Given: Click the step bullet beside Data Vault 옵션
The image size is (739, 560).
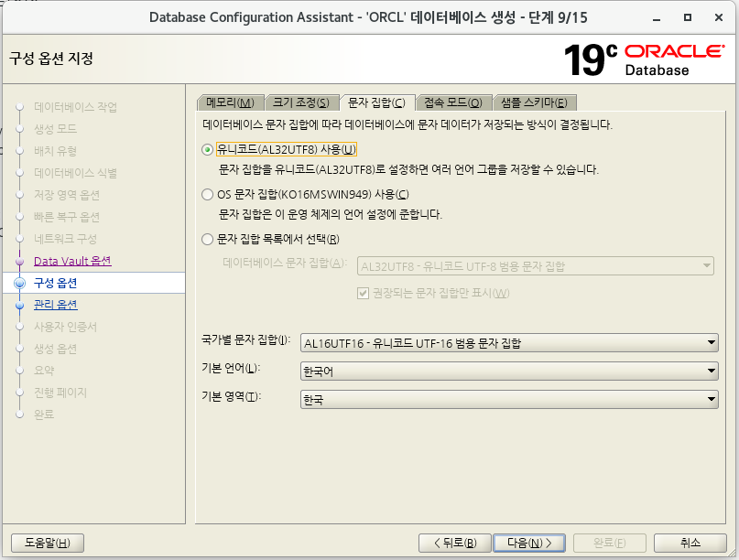Looking at the screenshot, I should (20, 261).
